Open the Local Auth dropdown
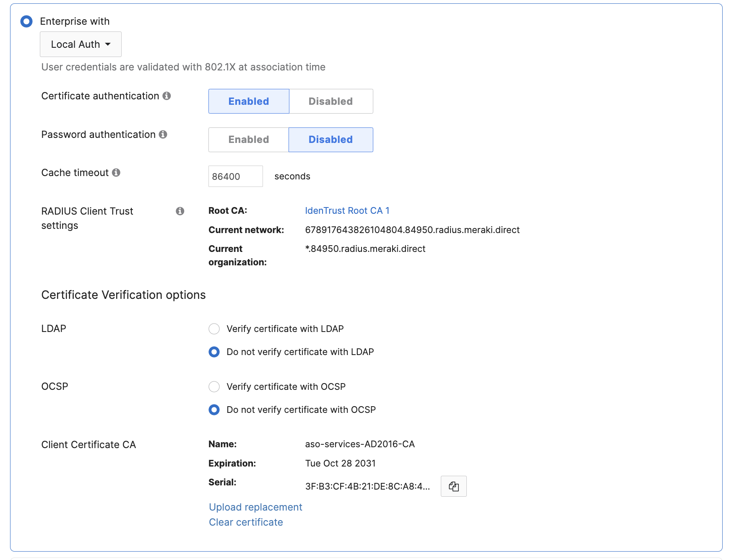739x560 pixels. pyautogui.click(x=80, y=44)
